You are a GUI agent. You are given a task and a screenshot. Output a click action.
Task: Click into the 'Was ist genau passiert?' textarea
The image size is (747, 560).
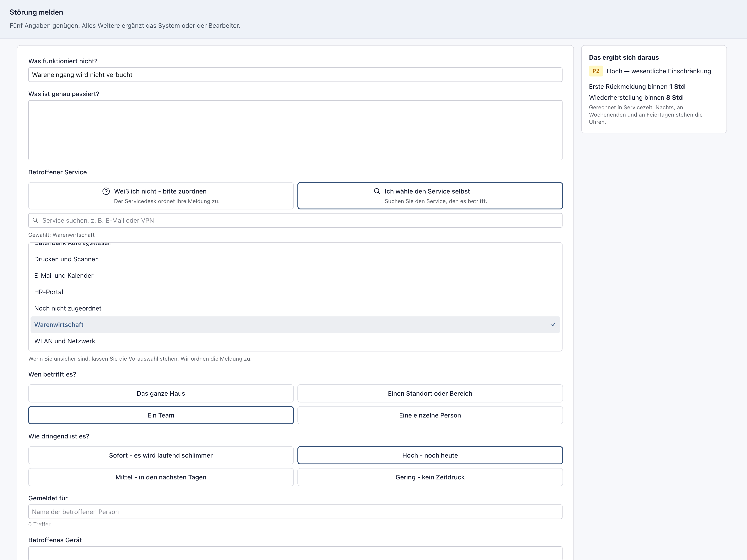pos(295,130)
